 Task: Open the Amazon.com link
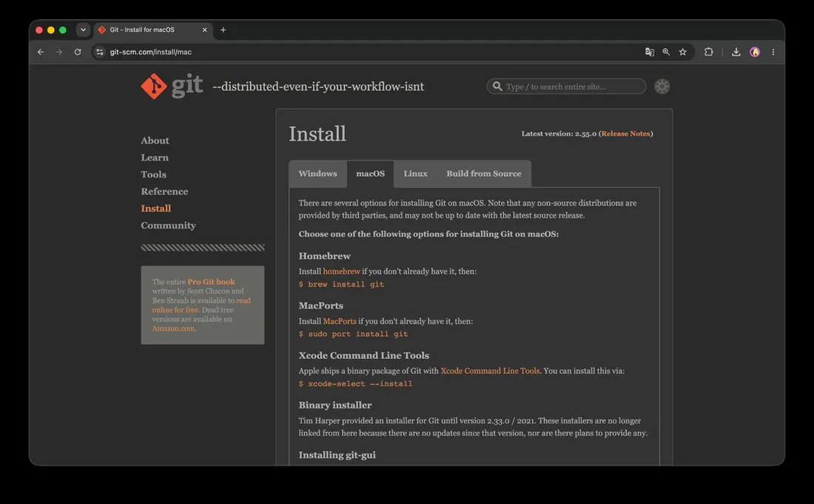(x=175, y=329)
